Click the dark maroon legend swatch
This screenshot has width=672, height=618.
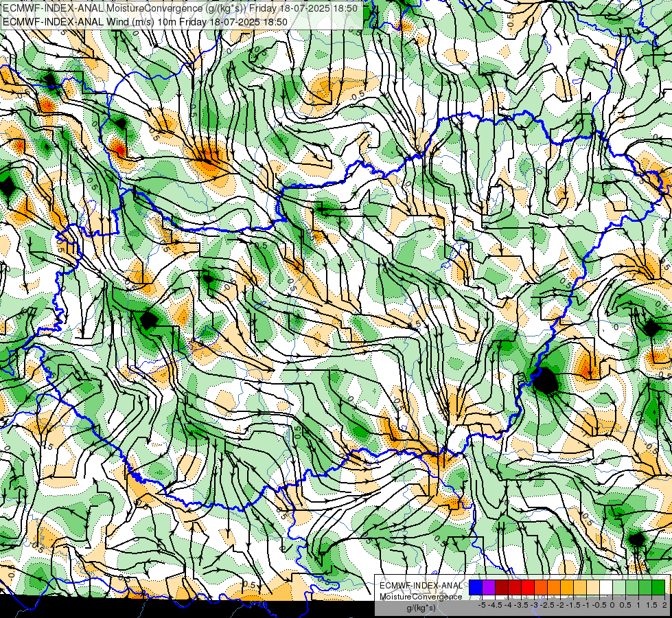point(502,587)
